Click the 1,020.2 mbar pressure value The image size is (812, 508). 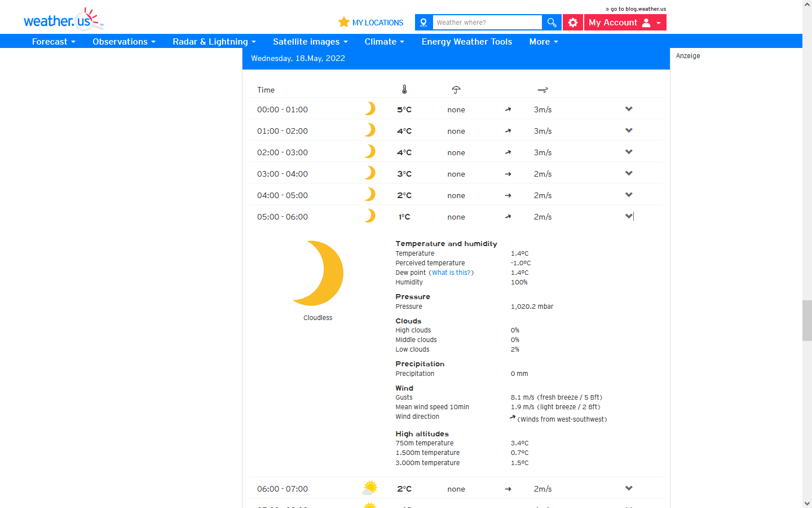[x=532, y=306]
